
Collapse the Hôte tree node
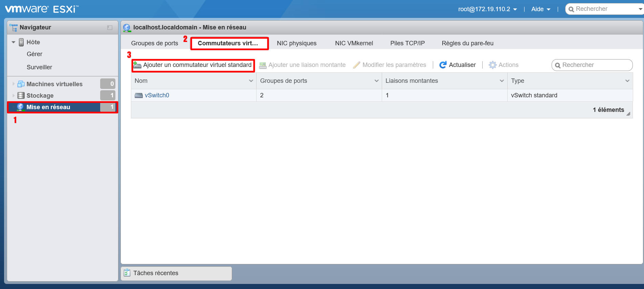click(14, 42)
